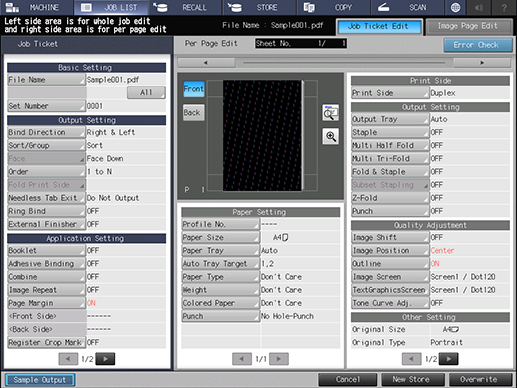Move preview slider right arrow
The height and width of the screenshot is (388, 517).
coord(482,63)
